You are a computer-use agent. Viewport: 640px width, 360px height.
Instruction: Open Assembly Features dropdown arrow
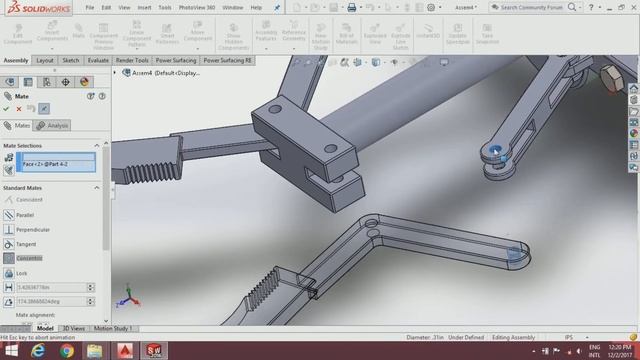point(266,48)
